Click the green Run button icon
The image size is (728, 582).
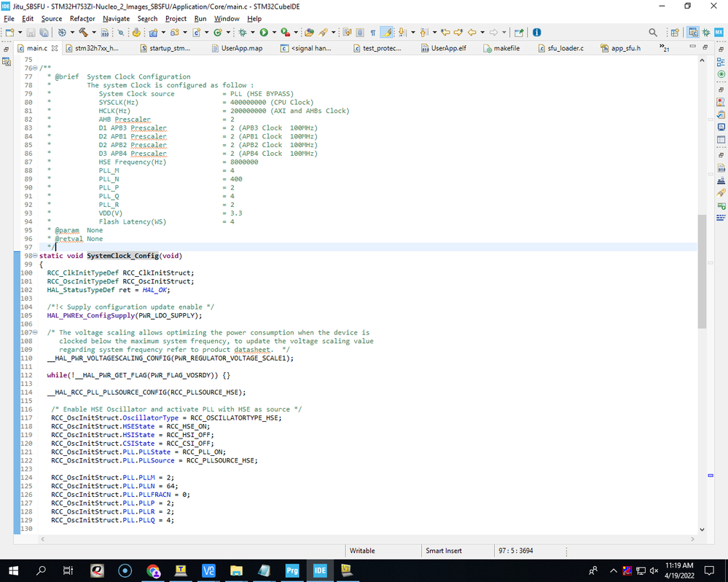click(x=264, y=33)
